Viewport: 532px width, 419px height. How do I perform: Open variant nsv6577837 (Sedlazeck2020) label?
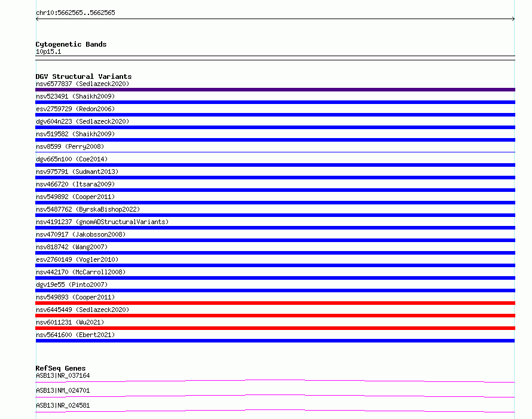[82, 84]
